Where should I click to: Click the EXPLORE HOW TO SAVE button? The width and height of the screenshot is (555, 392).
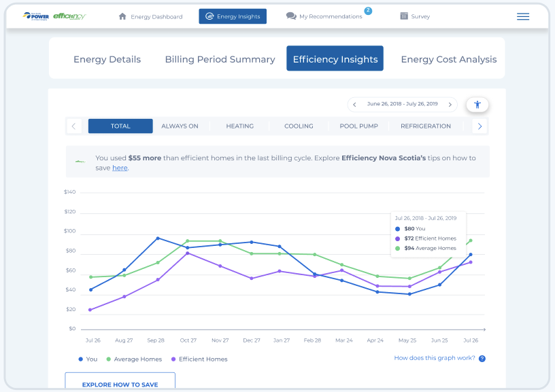coord(120,384)
